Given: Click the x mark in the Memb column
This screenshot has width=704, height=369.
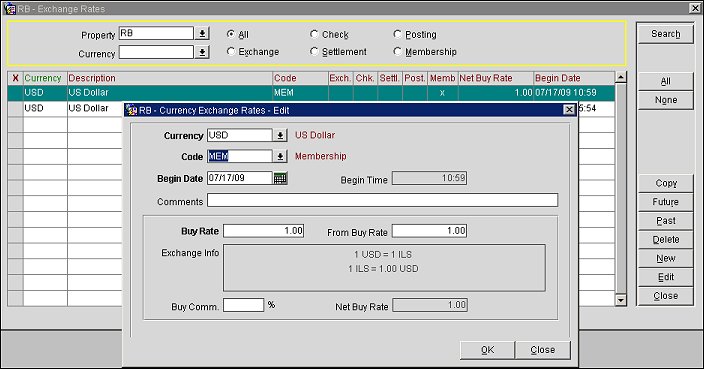Looking at the screenshot, I should [x=442, y=93].
